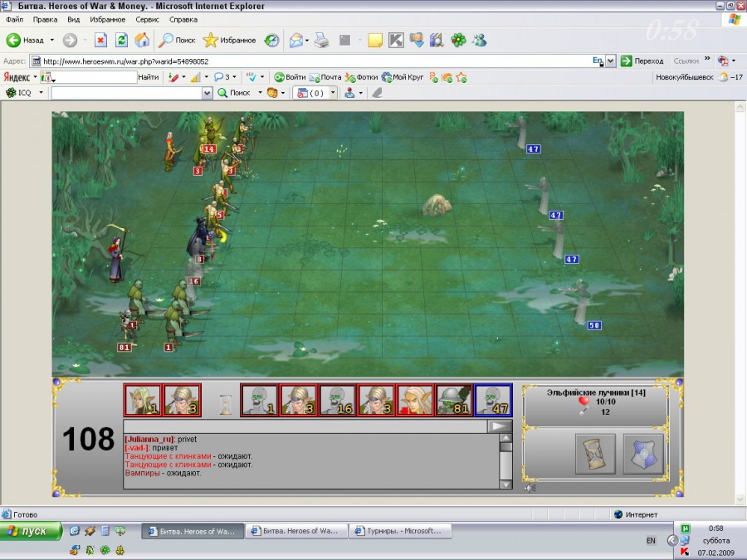This screenshot has width=747, height=560.
Task: Click the highlighted elf archers stack labeled 14
Action: tap(208, 136)
